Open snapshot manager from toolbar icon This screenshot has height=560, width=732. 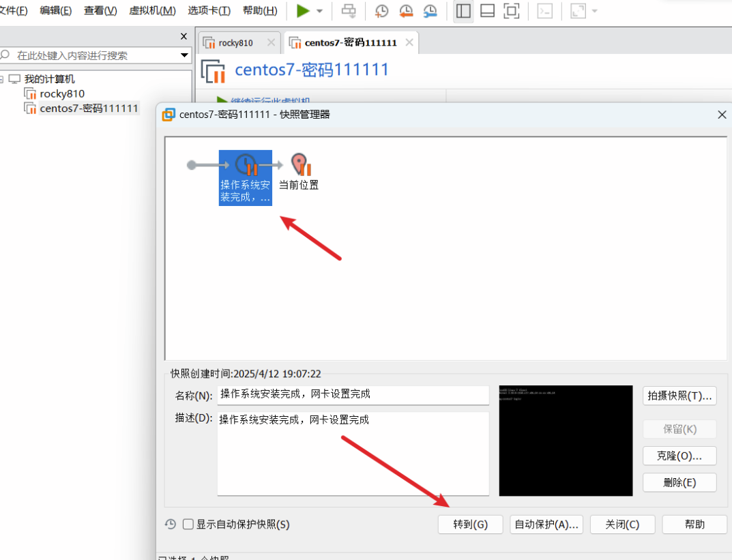point(430,11)
